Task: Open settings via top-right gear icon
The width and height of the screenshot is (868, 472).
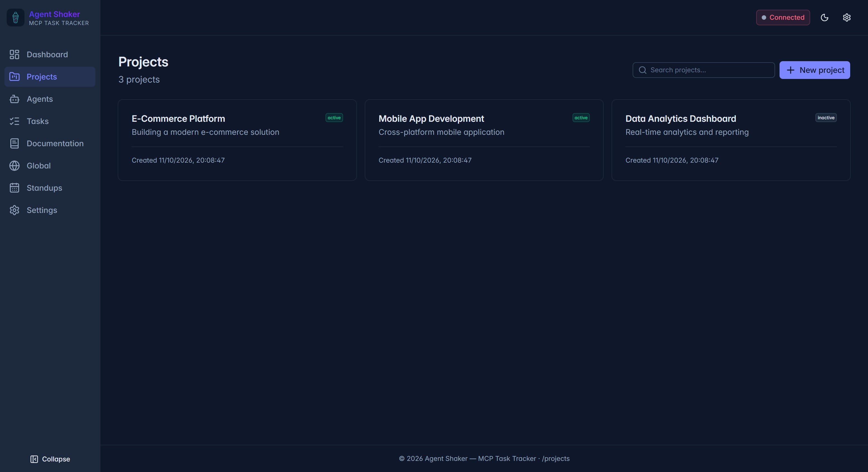Action: pyautogui.click(x=846, y=18)
